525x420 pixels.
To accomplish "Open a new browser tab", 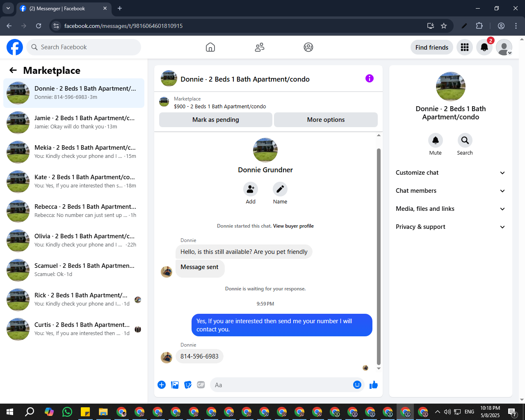I will click(120, 8).
